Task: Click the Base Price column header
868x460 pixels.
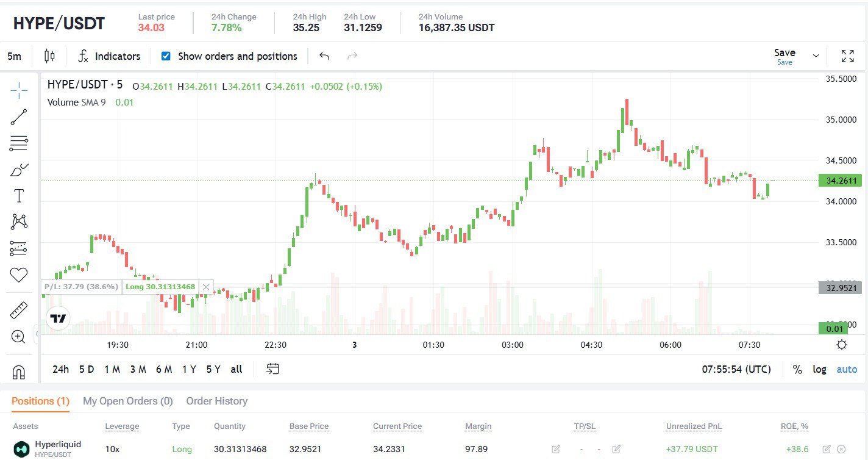Action: pyautogui.click(x=309, y=426)
